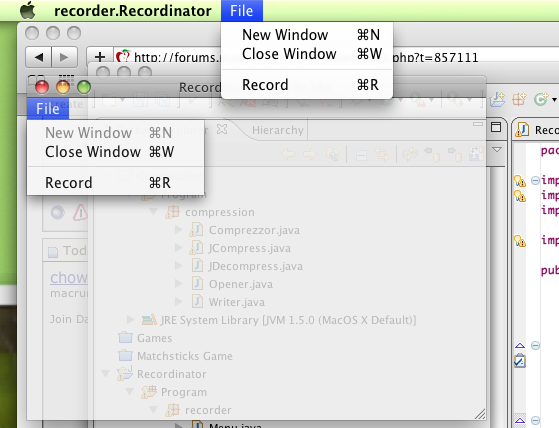This screenshot has width=559, height=428.
Task: Click the Collapse All icon in Package Explorer
Action: 361,155
